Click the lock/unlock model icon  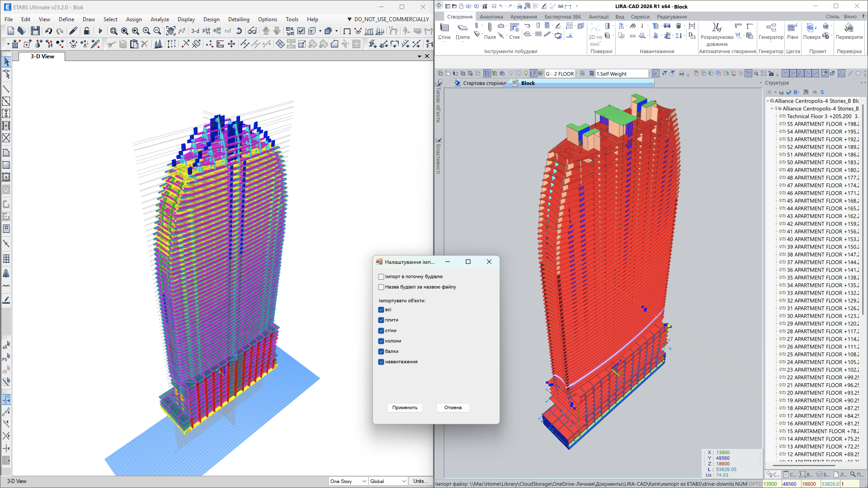87,31
